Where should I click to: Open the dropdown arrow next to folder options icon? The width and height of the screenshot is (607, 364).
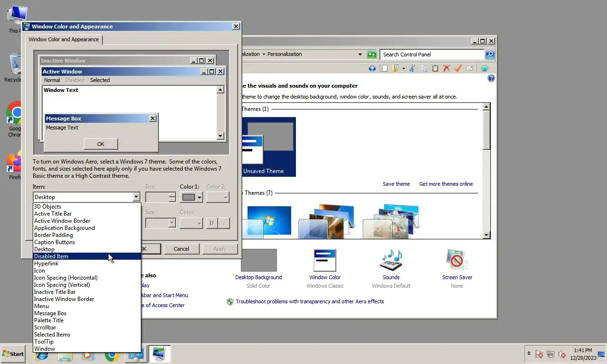(x=404, y=69)
